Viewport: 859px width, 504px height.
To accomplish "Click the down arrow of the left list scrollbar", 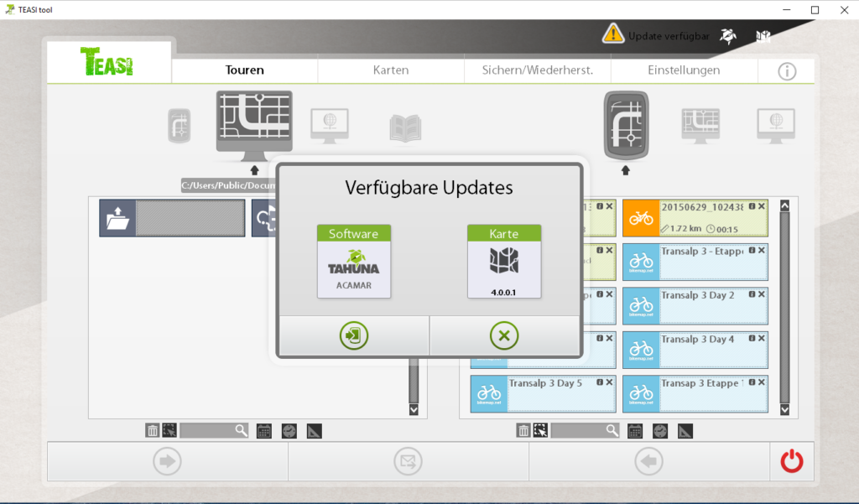I will [x=414, y=409].
